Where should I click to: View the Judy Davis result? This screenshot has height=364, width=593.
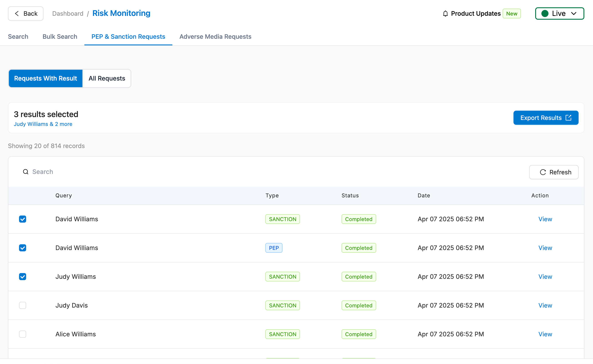(545, 305)
